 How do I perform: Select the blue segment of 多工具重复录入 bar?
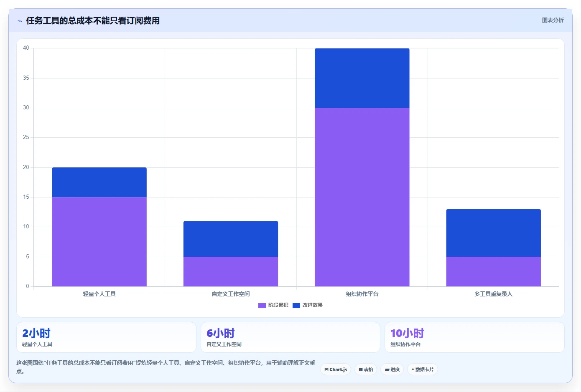(494, 233)
